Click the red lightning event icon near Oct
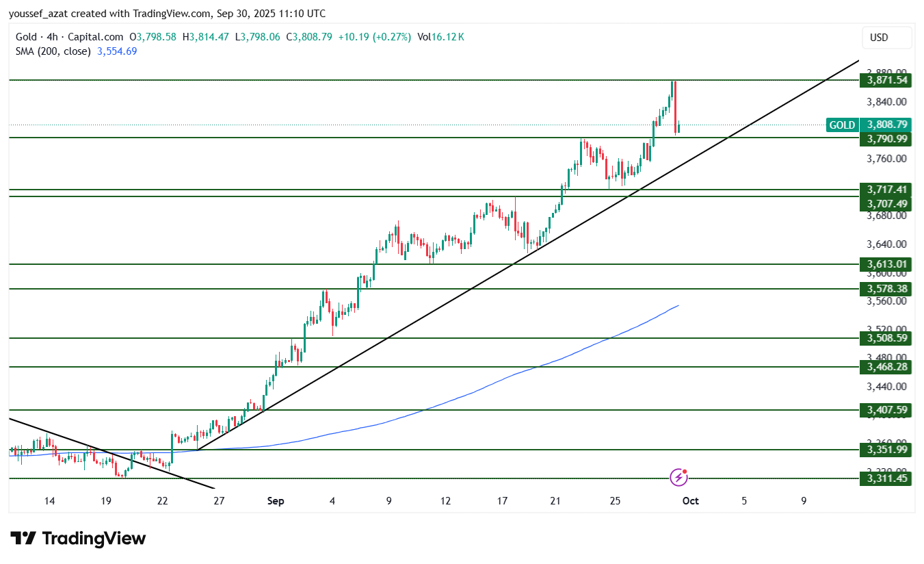The height and width of the screenshot is (564, 924). tap(678, 476)
